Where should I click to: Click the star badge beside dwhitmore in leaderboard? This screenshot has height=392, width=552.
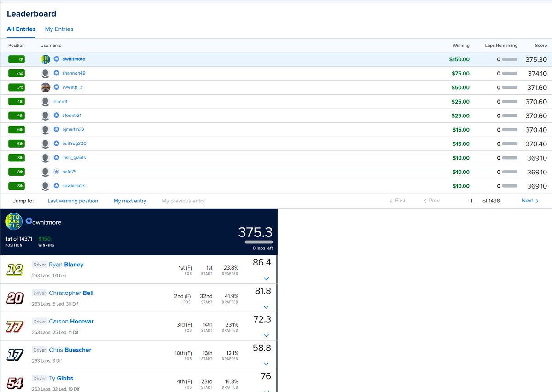coord(56,59)
